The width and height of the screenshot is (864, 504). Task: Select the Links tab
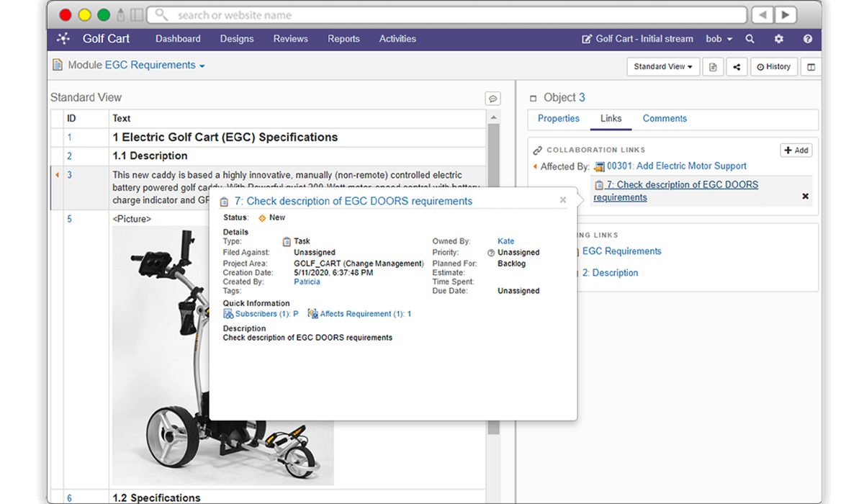point(611,119)
